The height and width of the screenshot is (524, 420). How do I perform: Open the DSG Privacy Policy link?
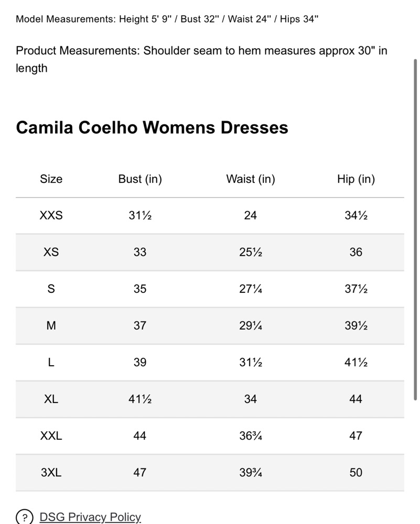[x=90, y=517]
